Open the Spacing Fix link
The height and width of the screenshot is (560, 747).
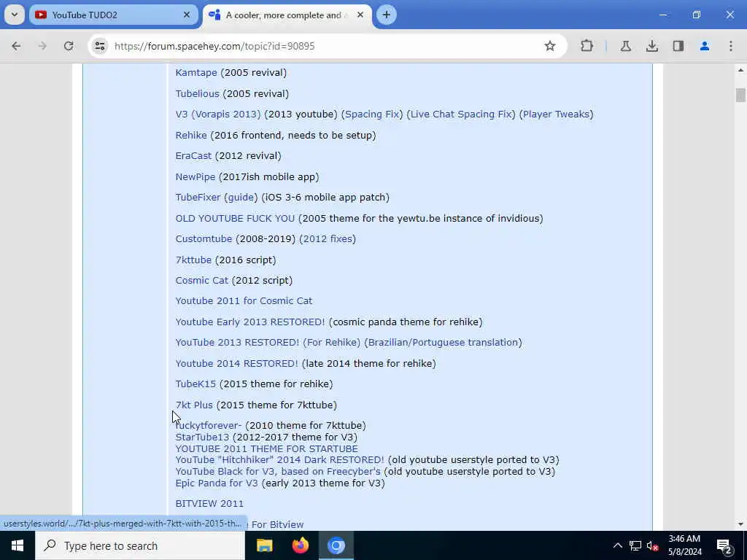click(x=372, y=114)
